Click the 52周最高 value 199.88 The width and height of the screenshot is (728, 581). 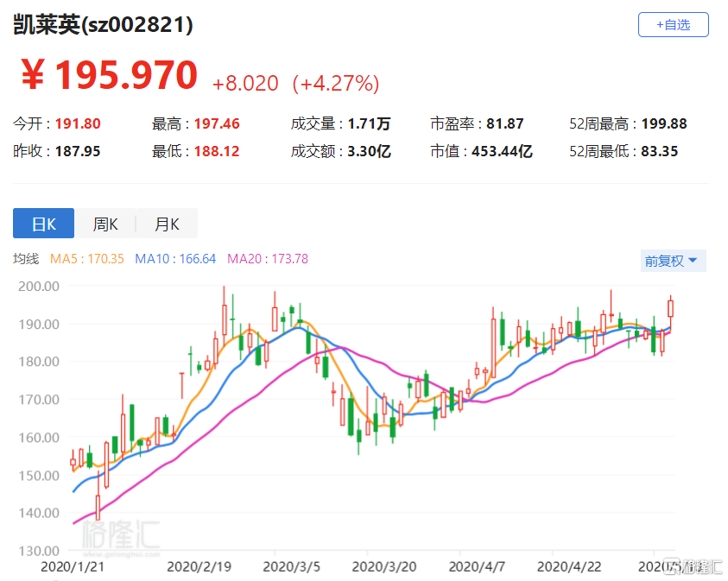click(664, 124)
